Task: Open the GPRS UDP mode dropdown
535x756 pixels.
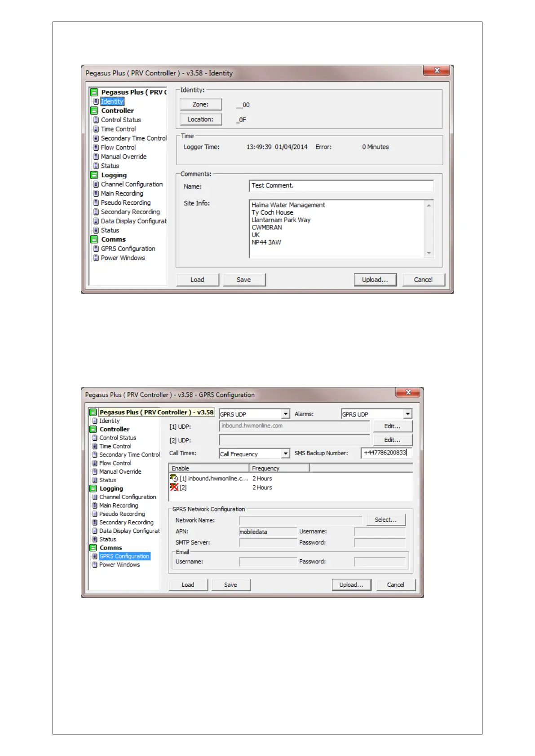Action: click(x=286, y=414)
